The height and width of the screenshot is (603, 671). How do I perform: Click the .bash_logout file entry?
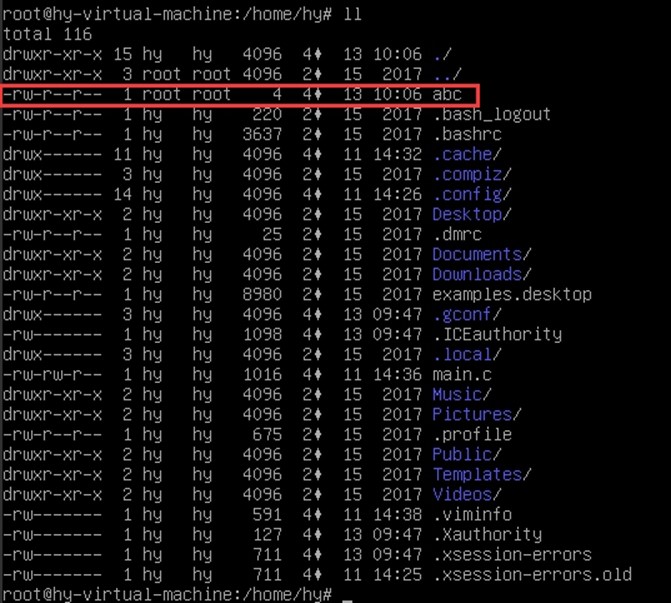click(491, 114)
